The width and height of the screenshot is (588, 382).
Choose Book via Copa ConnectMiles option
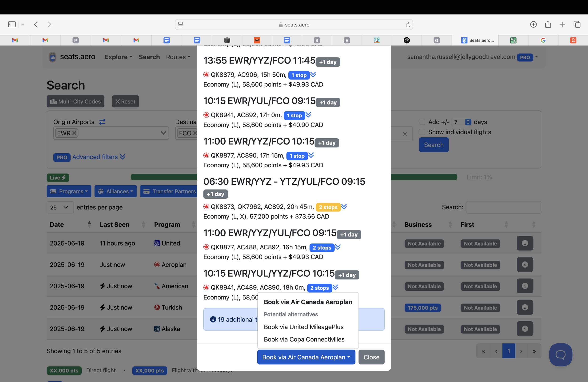click(x=304, y=339)
